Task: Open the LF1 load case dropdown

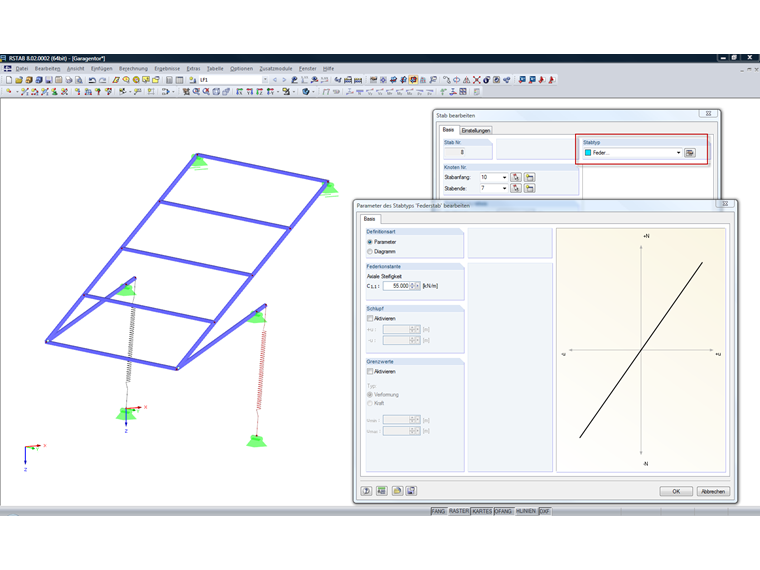Action: (x=265, y=80)
